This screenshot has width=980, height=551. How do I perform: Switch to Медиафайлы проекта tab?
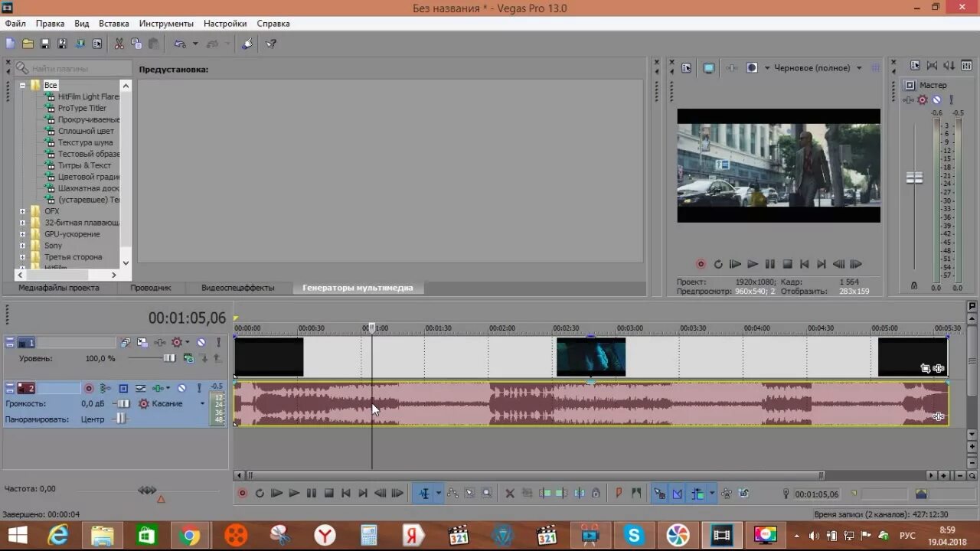(59, 288)
